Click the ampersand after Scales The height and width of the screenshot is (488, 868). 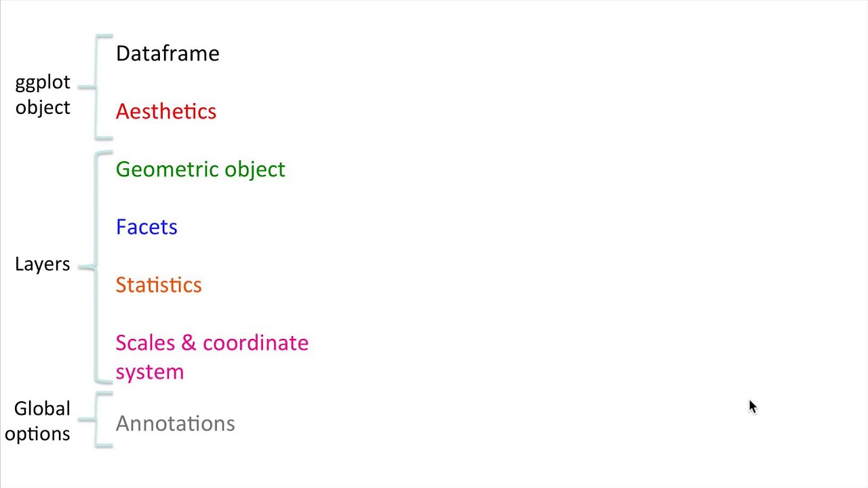(189, 343)
